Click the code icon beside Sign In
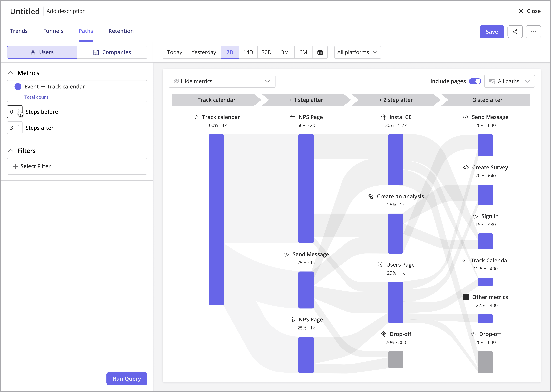Screen dimensions: 551x392 click(475, 216)
